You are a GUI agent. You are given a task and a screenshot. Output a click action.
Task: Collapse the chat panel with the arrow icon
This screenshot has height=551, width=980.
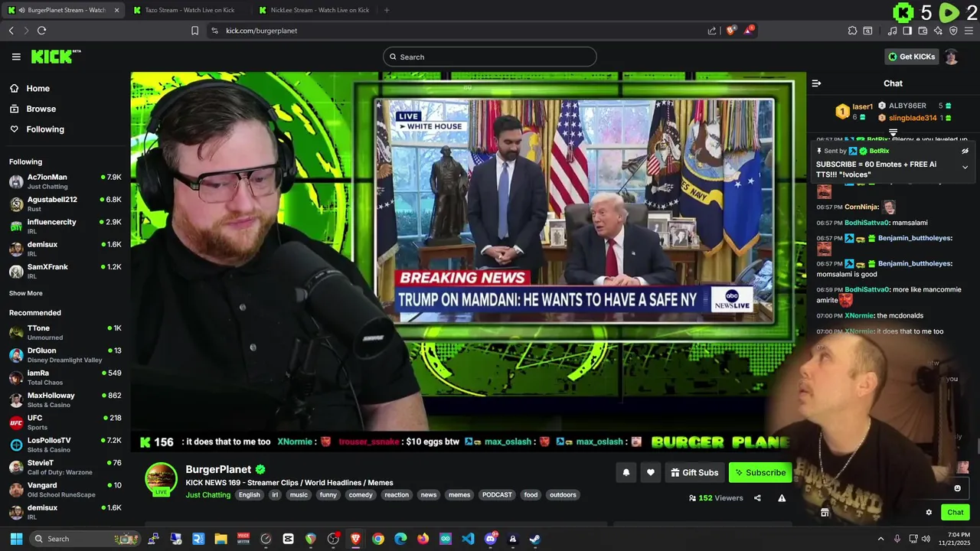816,83
